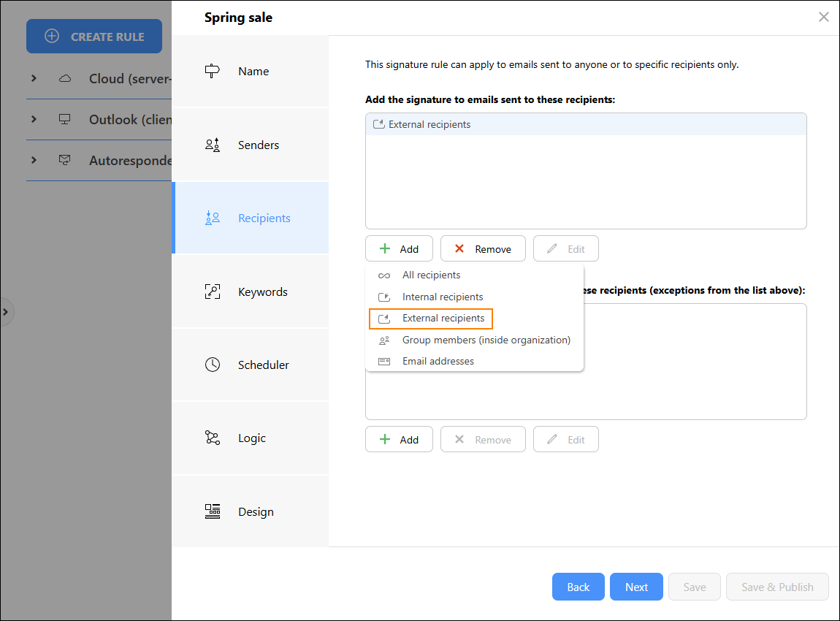Click the plus icon in CREATE RULE
Screen dimensions: 840x621
click(52, 37)
